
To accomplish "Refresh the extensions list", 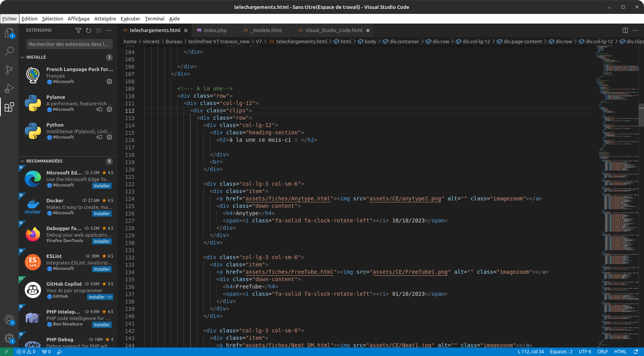I will [89, 30].
